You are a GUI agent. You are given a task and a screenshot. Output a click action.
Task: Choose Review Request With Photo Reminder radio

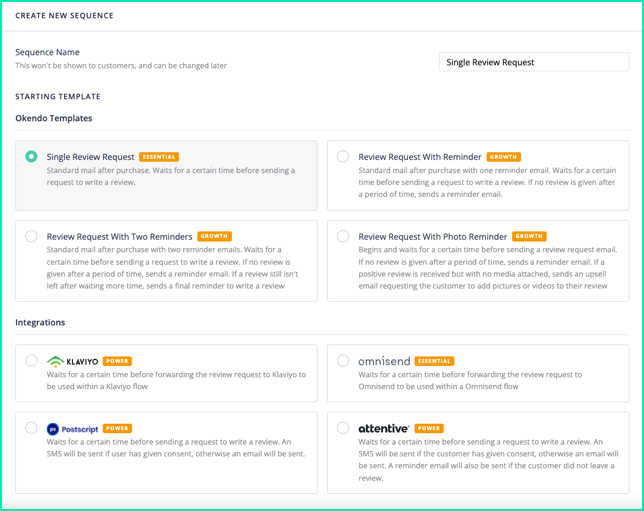[343, 236]
